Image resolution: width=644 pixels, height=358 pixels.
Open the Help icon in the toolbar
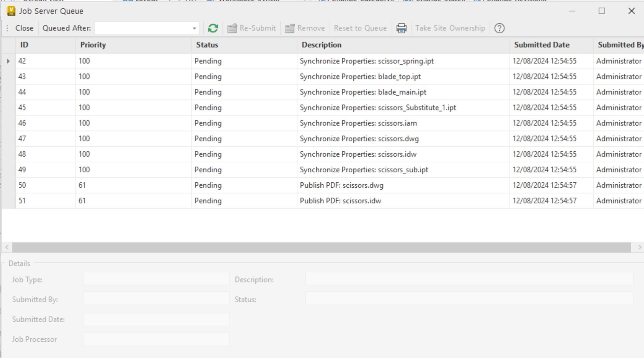tap(499, 28)
